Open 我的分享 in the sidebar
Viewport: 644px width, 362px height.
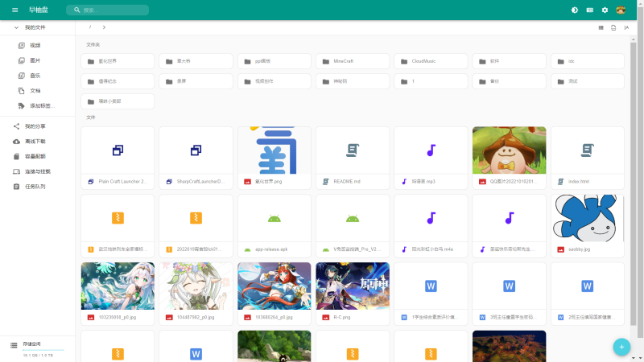pyautogui.click(x=37, y=126)
